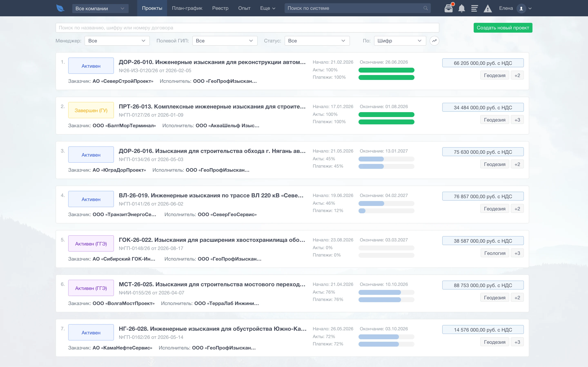
Task: Toggle the sort direction trend arrow icon
Action: tap(434, 41)
